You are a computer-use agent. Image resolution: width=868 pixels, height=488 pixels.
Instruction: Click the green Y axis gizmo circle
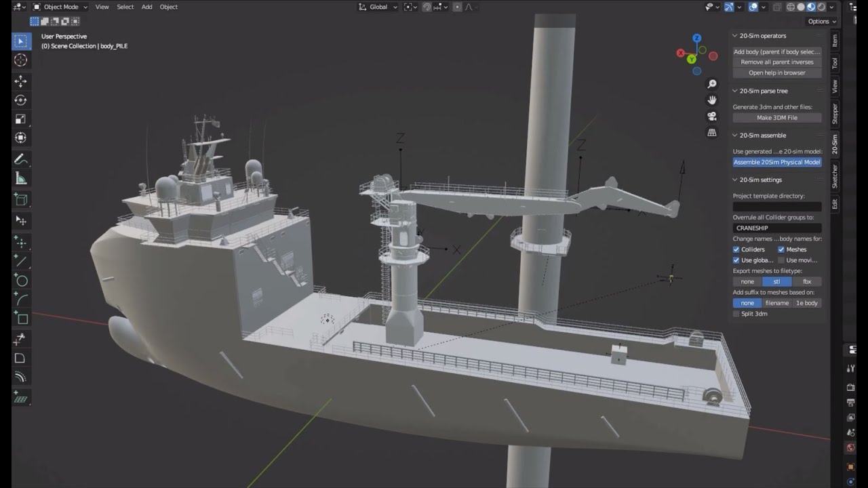point(692,60)
